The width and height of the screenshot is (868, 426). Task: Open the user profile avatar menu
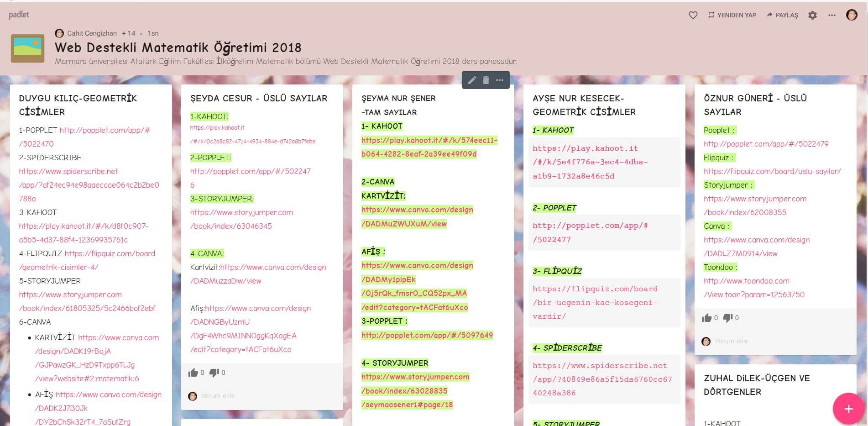[x=852, y=15]
